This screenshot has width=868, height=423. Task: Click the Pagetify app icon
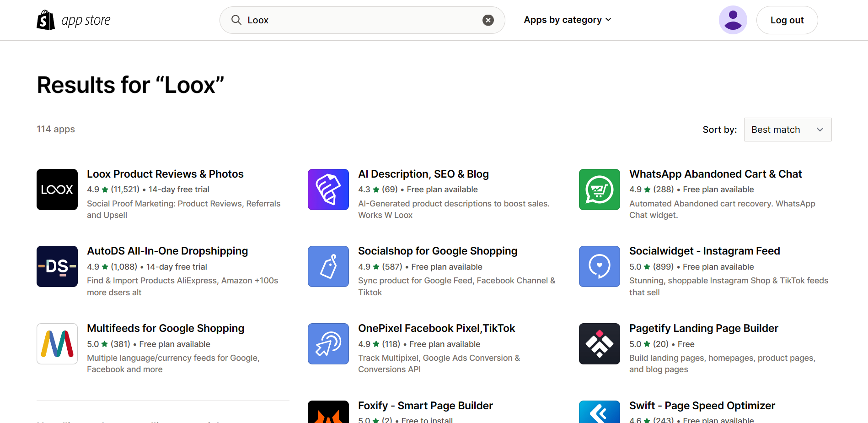600,344
